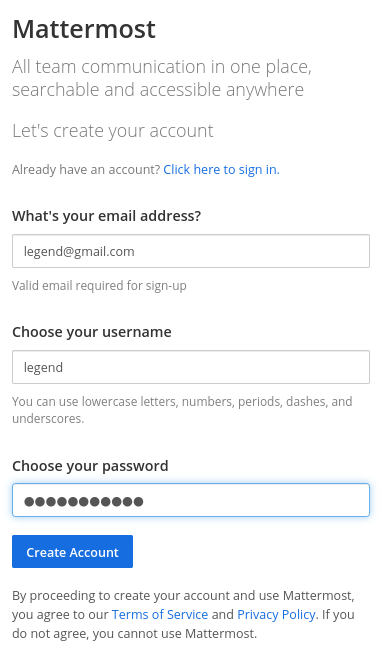Click the 'What's your email address?' label
The height and width of the screenshot is (658, 391).
coord(107,216)
